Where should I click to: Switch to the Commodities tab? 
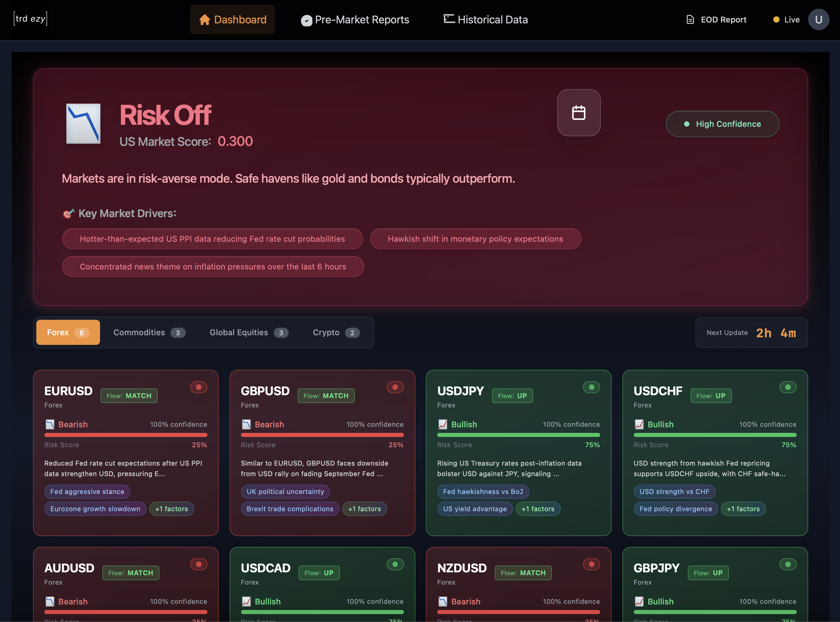click(x=148, y=332)
